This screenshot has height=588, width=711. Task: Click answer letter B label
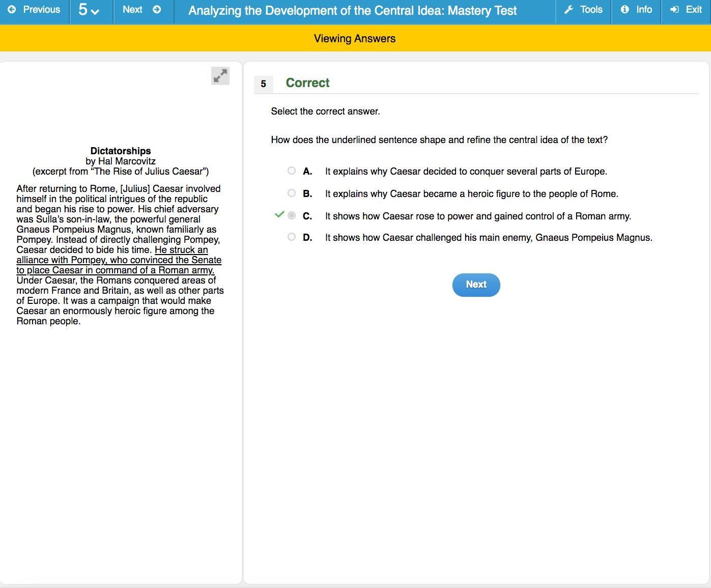coord(307,194)
